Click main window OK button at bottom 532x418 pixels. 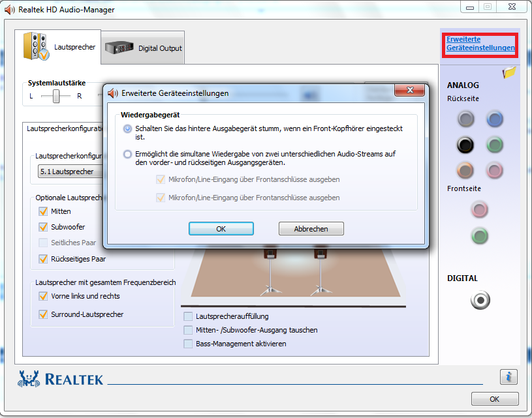pos(495,399)
